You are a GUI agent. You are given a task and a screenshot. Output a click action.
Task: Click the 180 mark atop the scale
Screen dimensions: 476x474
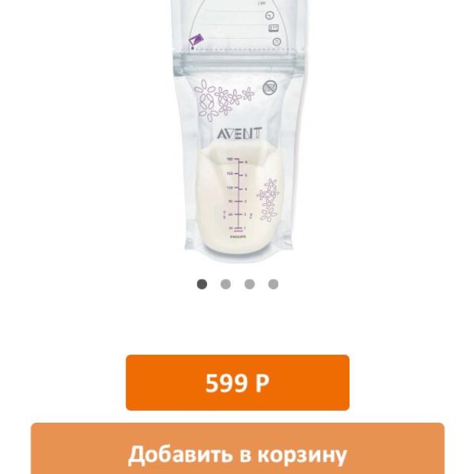click(229, 159)
